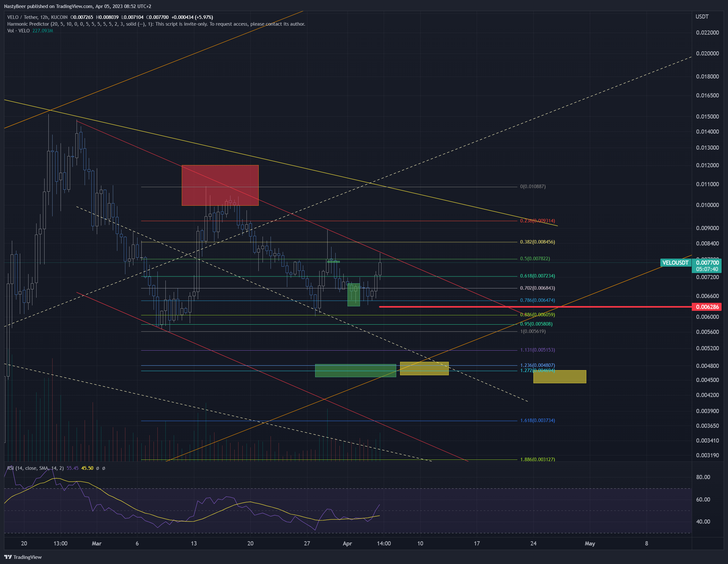Screen dimensions: 728x564
Task: Select the 1.236(0.004807) Fibonacci level label
Action: 537,365
